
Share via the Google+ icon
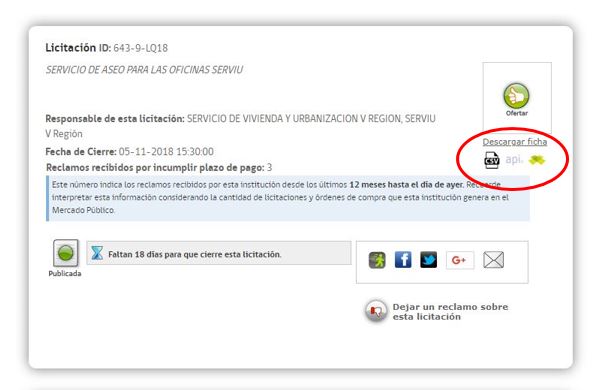(459, 260)
